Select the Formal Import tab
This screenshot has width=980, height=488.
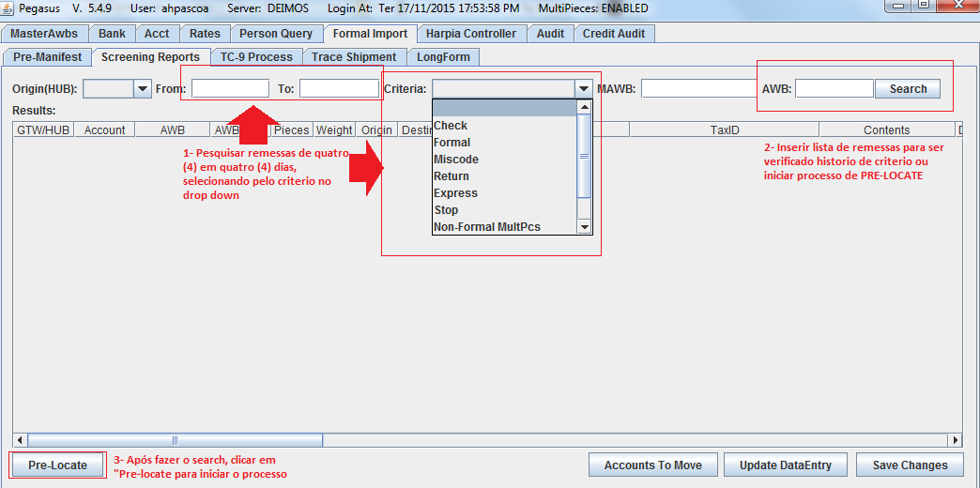pos(370,34)
